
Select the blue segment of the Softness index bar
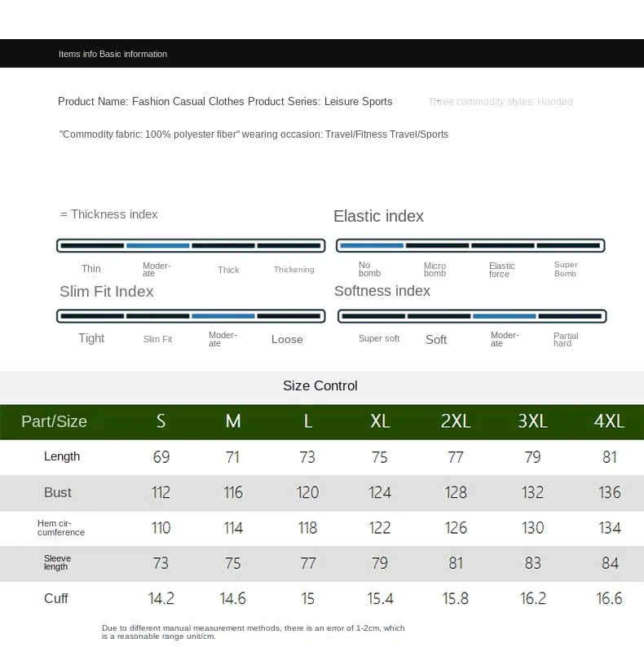pos(505,316)
